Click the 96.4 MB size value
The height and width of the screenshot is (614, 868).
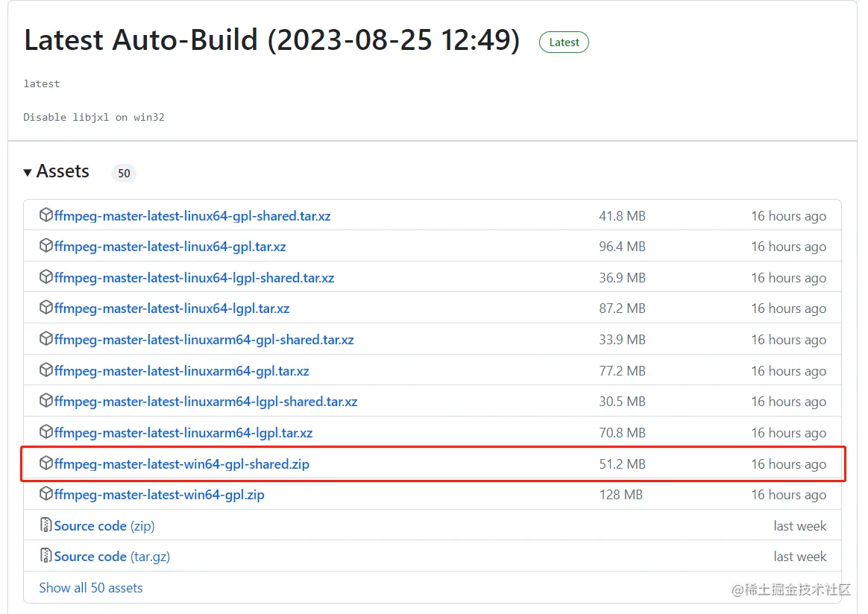point(622,247)
